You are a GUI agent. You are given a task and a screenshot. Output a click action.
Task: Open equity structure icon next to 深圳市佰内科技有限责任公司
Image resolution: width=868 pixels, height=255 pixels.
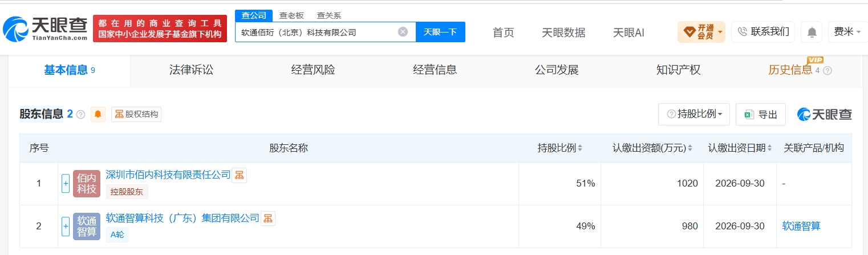point(240,175)
